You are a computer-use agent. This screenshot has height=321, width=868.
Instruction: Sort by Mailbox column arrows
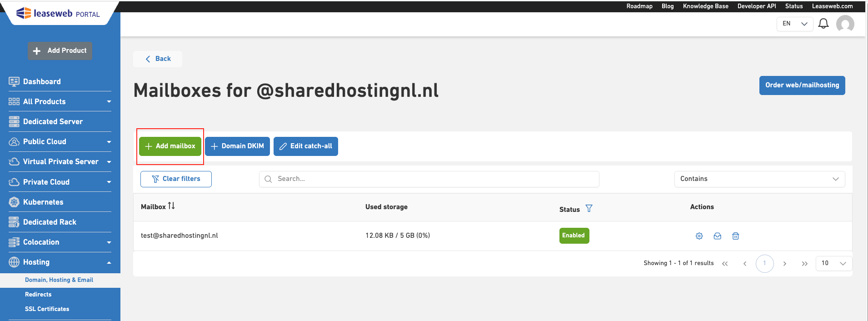coord(171,206)
